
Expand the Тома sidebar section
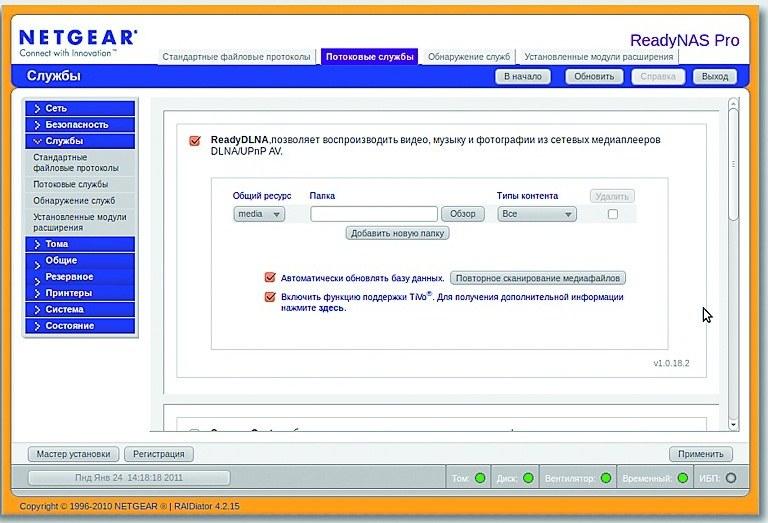[x=80, y=244]
